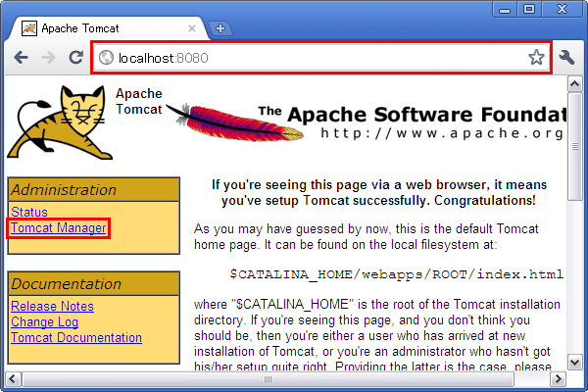Click the globe site info icon
Image resolution: width=588 pixels, height=392 pixels.
(106, 58)
